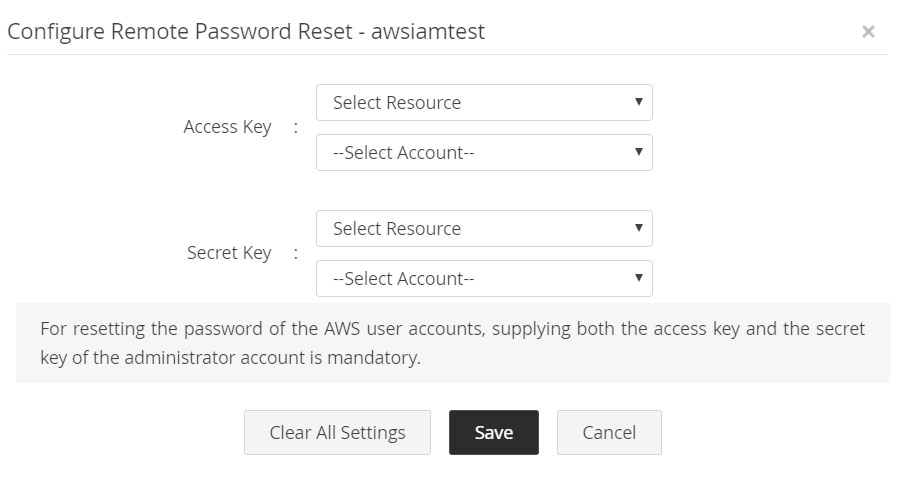The image size is (907, 477).
Task: Open Access Key 'Select Resource' dropdown
Action: pyautogui.click(x=484, y=103)
